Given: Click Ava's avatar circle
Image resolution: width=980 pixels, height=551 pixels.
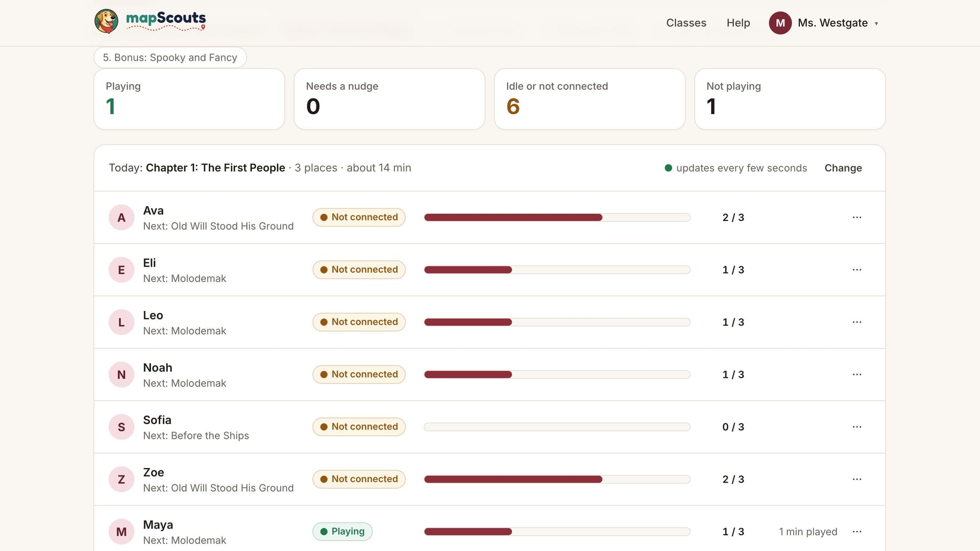Looking at the screenshot, I should [x=121, y=217].
